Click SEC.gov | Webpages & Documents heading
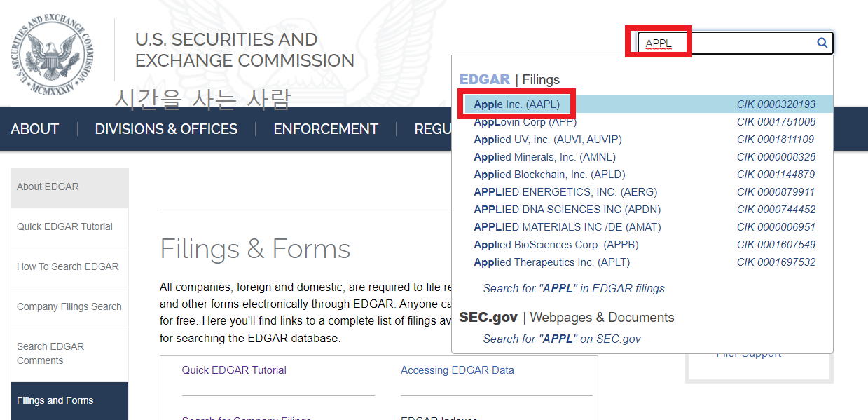This screenshot has width=868, height=420. pyautogui.click(x=566, y=317)
